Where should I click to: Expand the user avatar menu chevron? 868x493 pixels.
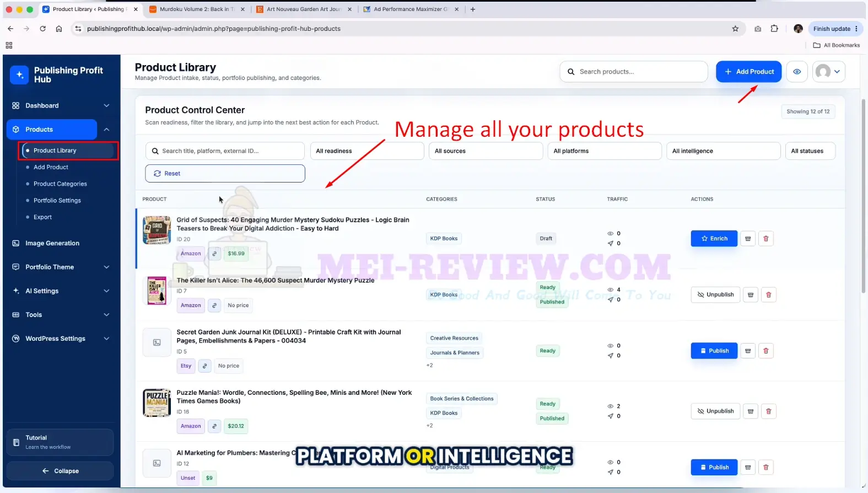pyautogui.click(x=837, y=72)
